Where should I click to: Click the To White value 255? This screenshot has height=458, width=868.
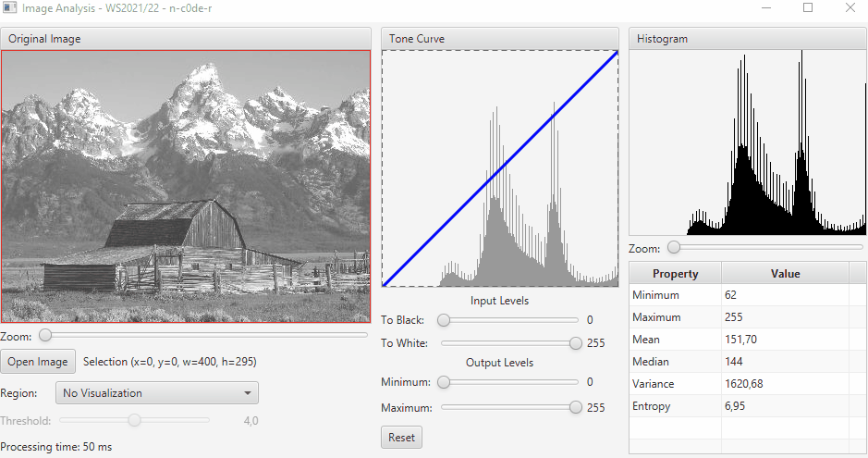595,343
